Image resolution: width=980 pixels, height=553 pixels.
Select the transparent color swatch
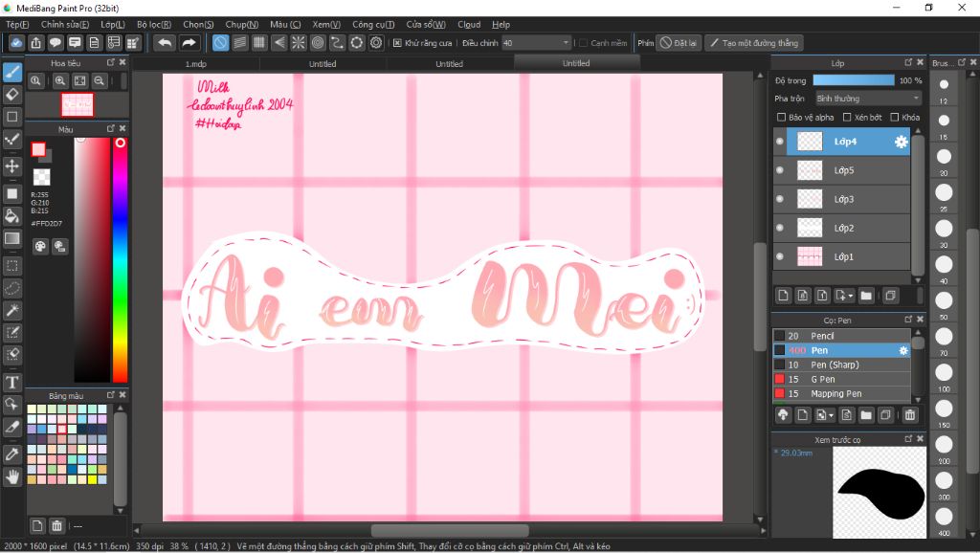coord(41,177)
